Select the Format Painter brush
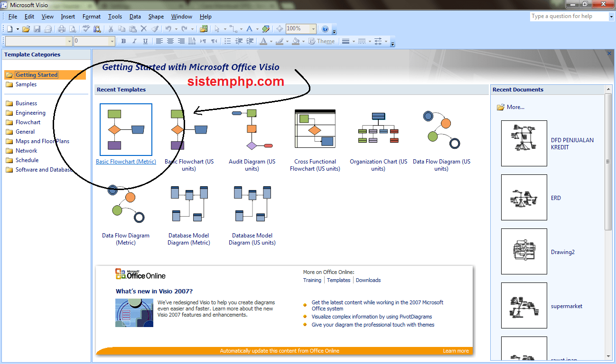616x364 pixels. tap(155, 29)
